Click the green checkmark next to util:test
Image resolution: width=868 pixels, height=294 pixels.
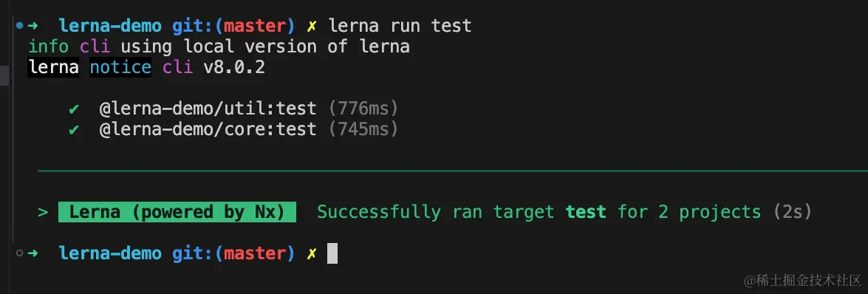point(74,109)
